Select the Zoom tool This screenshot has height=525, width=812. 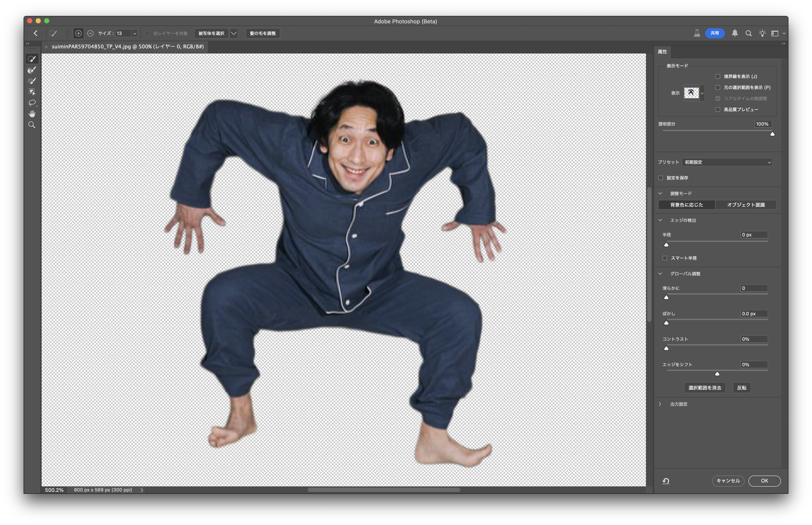[32, 125]
